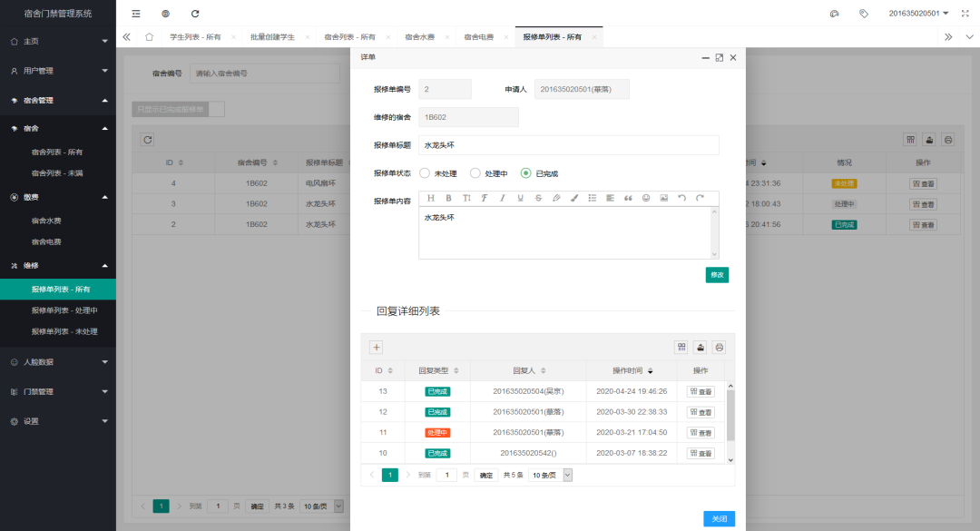This screenshot has height=531, width=980.
Task: Open reply list 10条/页 page size
Action: (550, 476)
